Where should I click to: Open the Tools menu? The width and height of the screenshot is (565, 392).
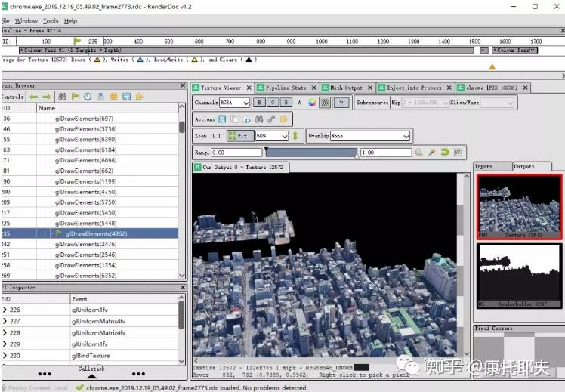click(x=51, y=21)
